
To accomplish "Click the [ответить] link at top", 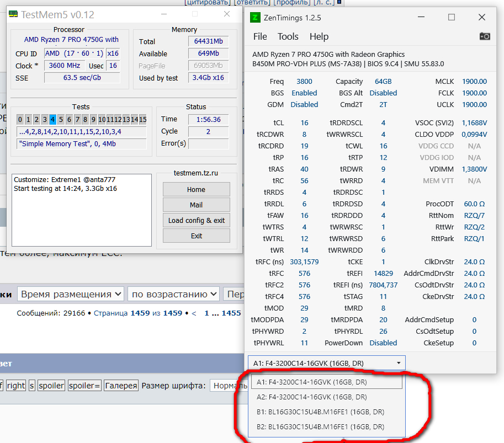I will [252, 3].
